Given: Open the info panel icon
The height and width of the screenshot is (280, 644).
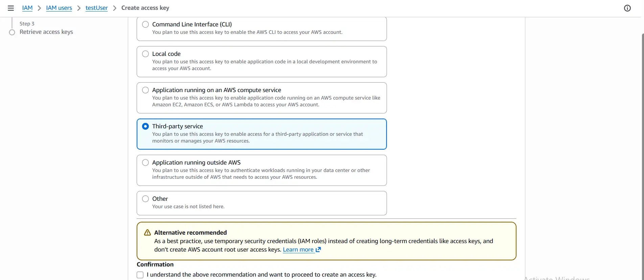Looking at the screenshot, I should click(627, 8).
